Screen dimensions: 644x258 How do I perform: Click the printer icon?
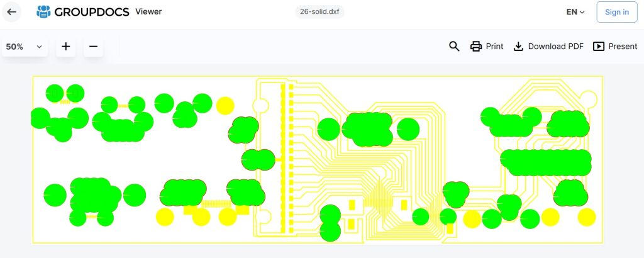(x=476, y=47)
